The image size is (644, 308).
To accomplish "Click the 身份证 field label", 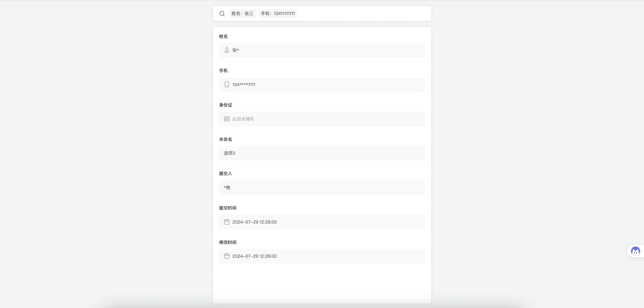I will coord(225,105).
